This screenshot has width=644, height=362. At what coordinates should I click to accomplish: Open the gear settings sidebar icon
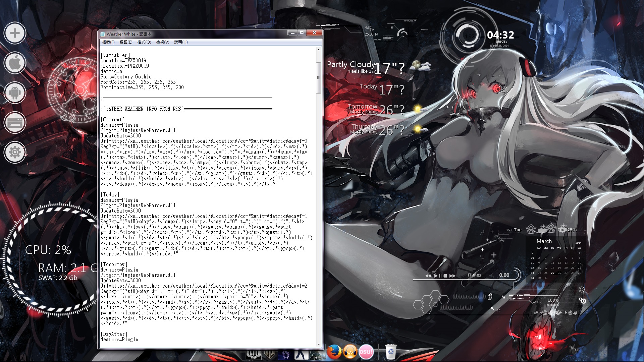pos(15,153)
